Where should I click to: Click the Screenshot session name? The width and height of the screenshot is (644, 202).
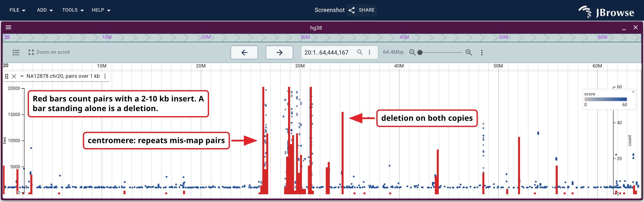[330, 10]
